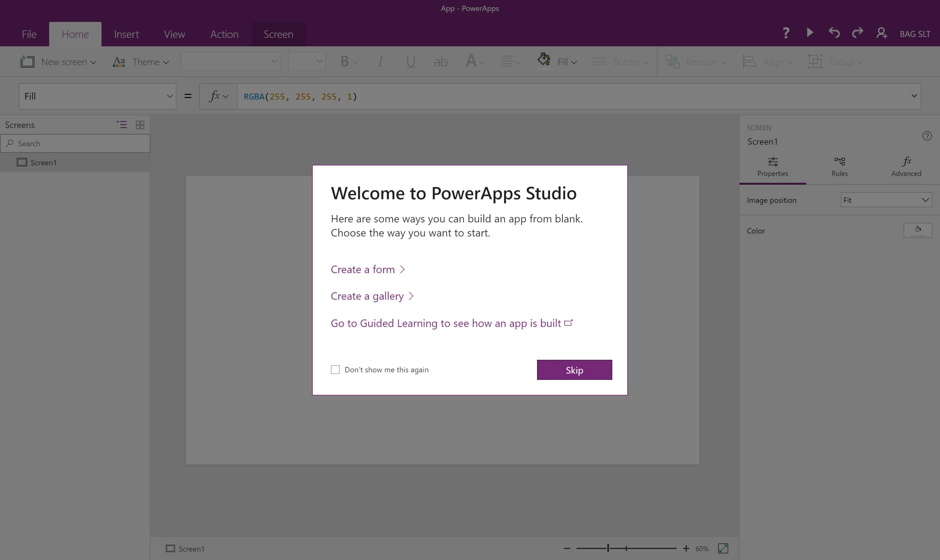Open the Insert ribbon tab
The image size is (940, 560).
[x=126, y=34]
